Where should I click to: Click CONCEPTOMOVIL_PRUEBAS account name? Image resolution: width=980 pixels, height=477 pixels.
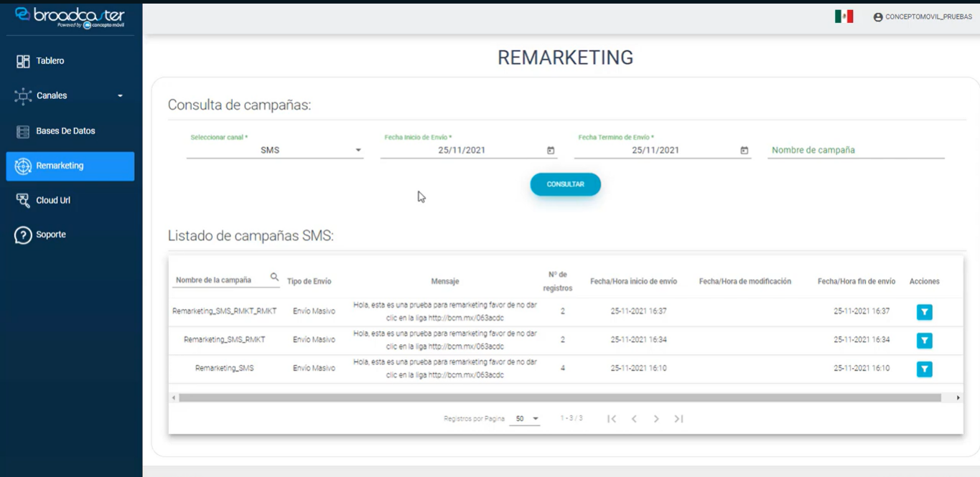click(928, 17)
